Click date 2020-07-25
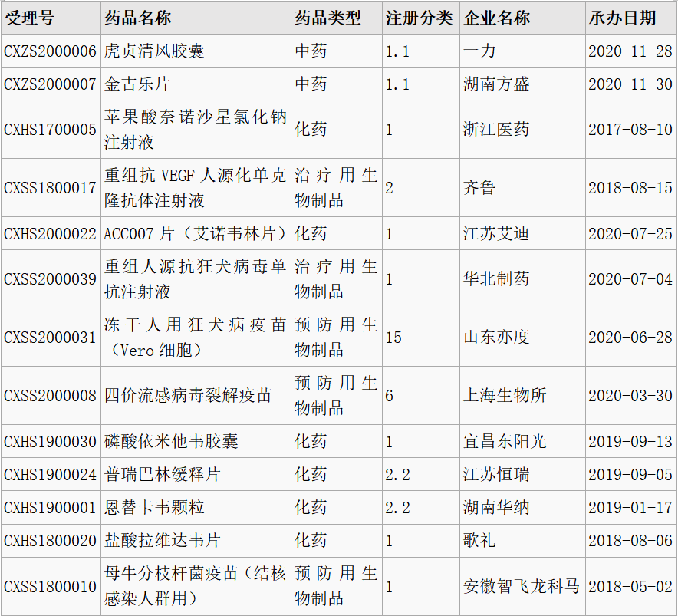Viewport: 678px width, 616px height. pos(630,234)
